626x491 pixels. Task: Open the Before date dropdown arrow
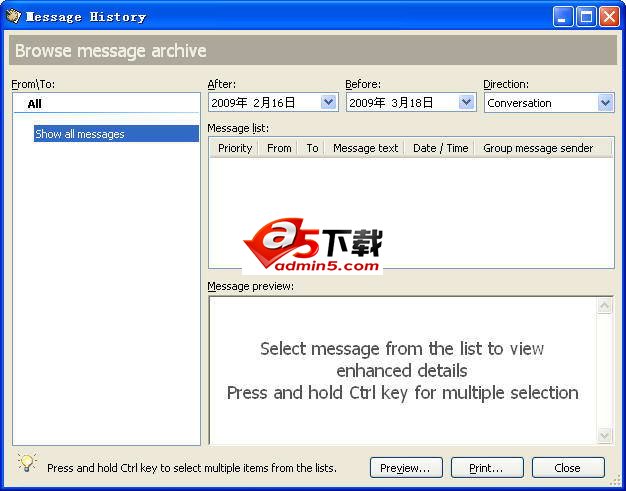[466, 103]
